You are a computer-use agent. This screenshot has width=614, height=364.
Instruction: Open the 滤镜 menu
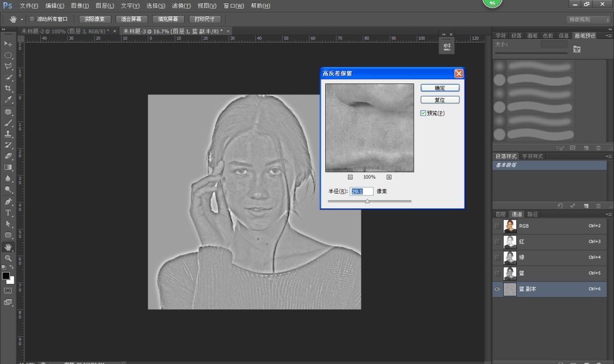tap(181, 6)
